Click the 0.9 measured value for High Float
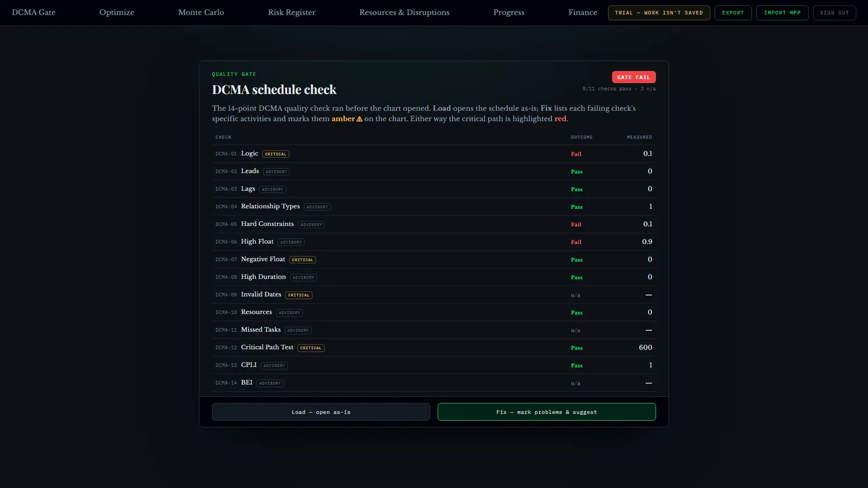Viewport: 868px width, 488px height. point(647,242)
